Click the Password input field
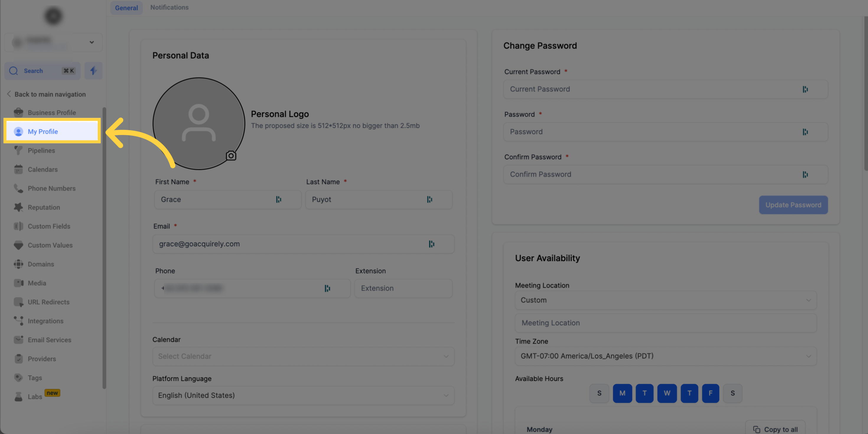Viewport: 868px width, 434px height. [x=666, y=132]
